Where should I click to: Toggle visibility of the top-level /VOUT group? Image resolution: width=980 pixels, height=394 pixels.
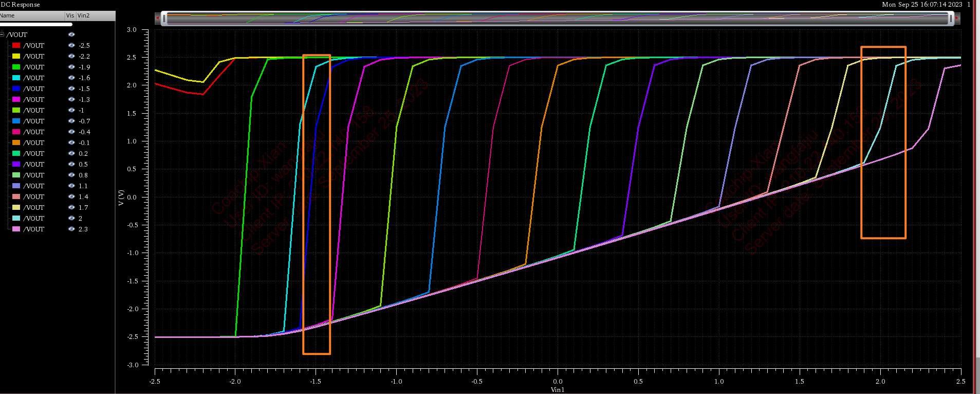coord(71,34)
